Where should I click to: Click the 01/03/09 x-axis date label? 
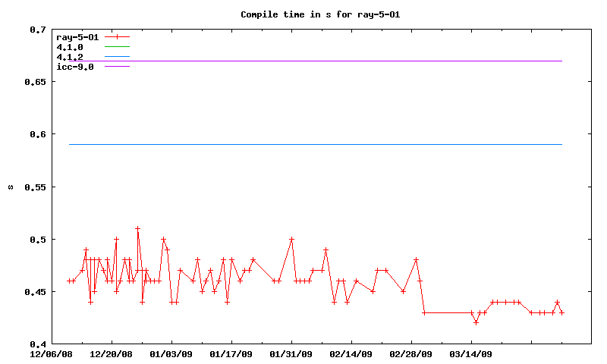(x=171, y=353)
